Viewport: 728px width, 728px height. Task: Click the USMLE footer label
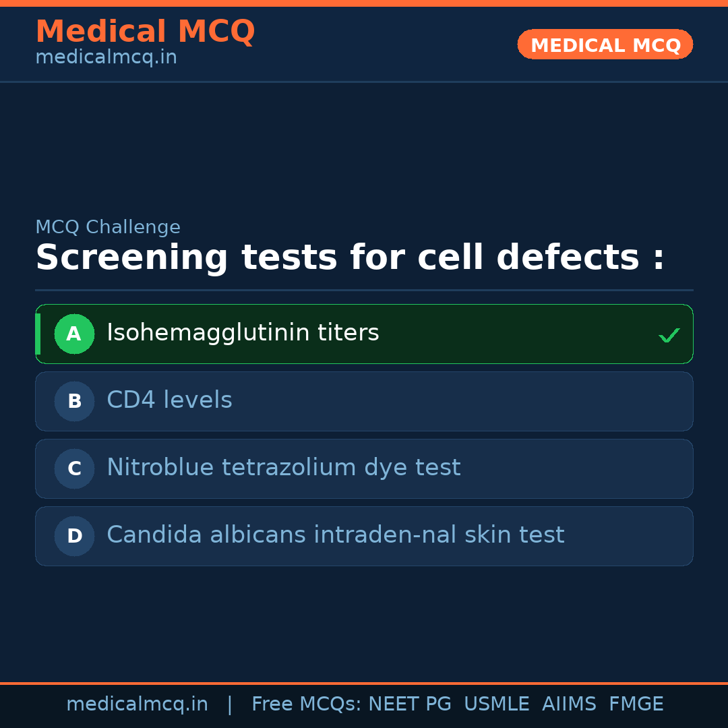pos(496,704)
